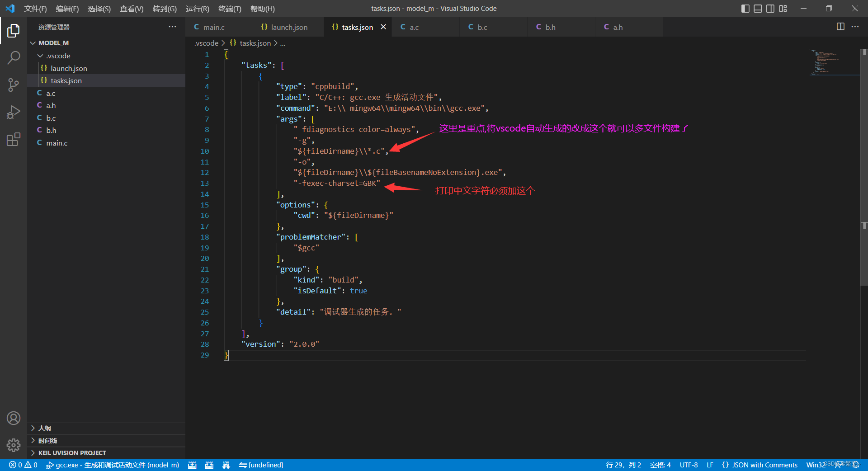Click errors and warnings status indicator

(x=23, y=465)
